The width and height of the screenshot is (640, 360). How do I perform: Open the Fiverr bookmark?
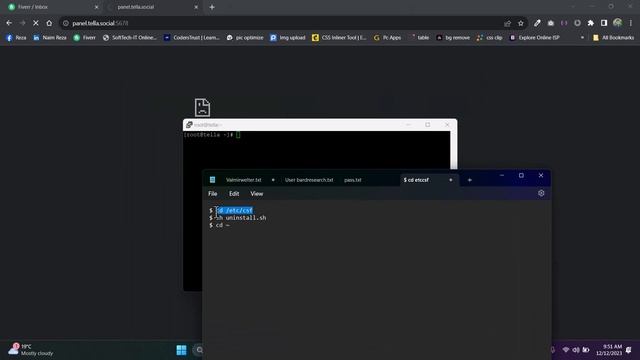(x=84, y=38)
